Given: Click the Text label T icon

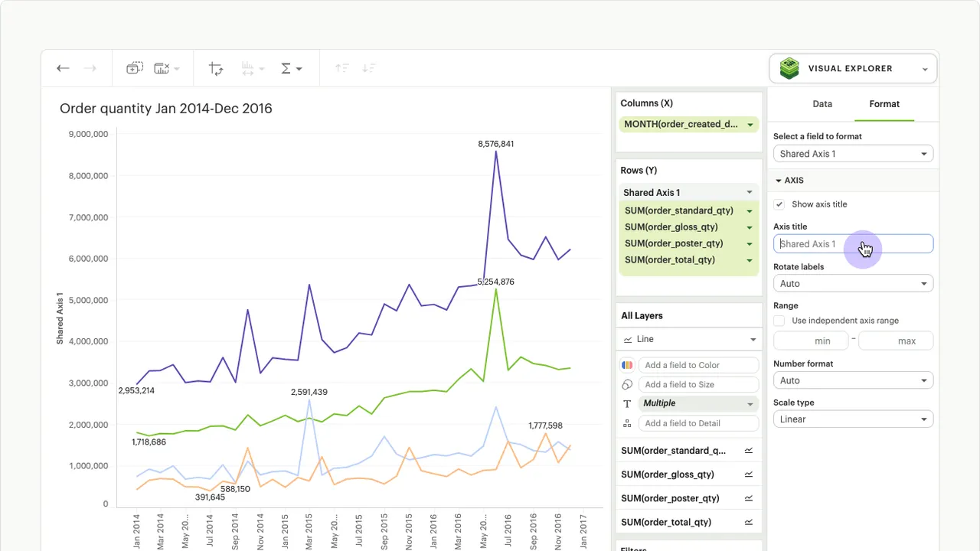Looking at the screenshot, I should point(627,403).
